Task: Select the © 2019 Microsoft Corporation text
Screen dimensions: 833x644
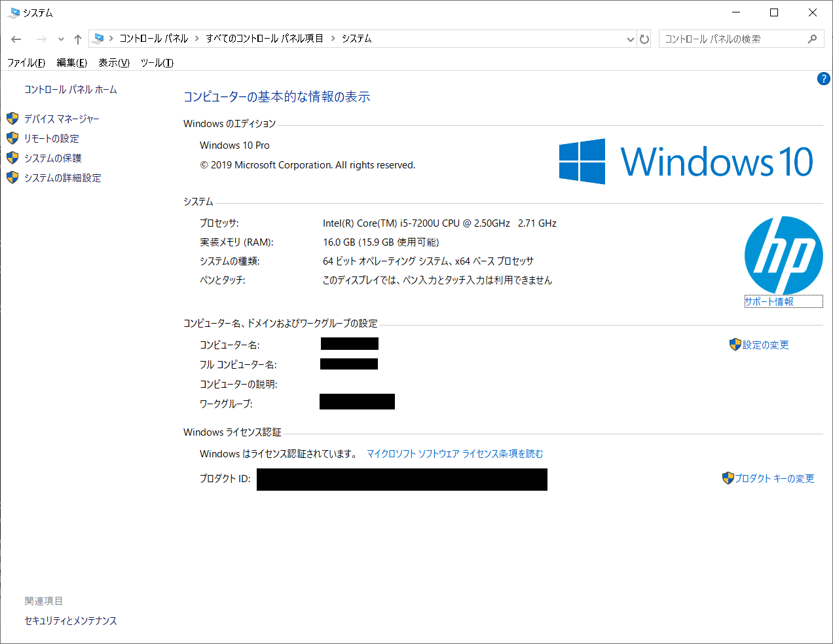Action: coord(308,165)
